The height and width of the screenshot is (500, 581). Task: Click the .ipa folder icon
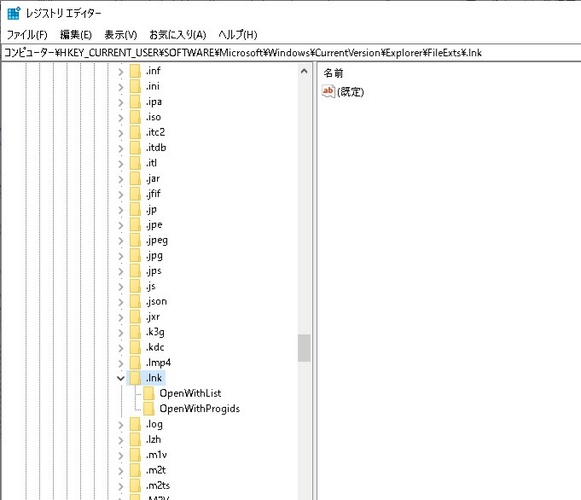point(135,102)
